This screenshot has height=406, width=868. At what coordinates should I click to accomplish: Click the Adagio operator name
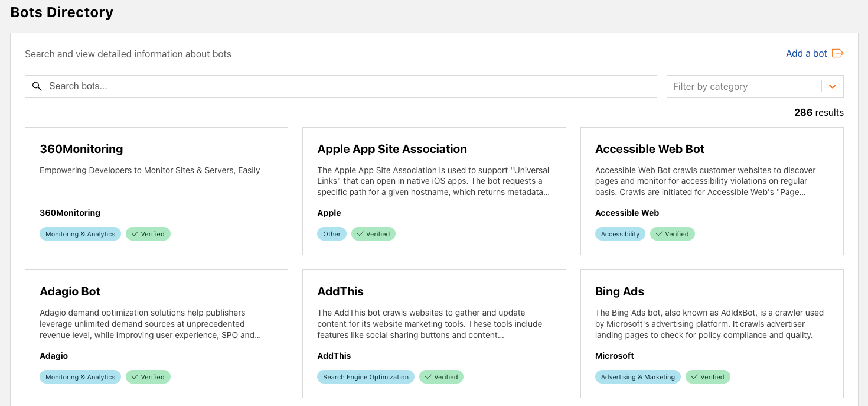tap(54, 356)
